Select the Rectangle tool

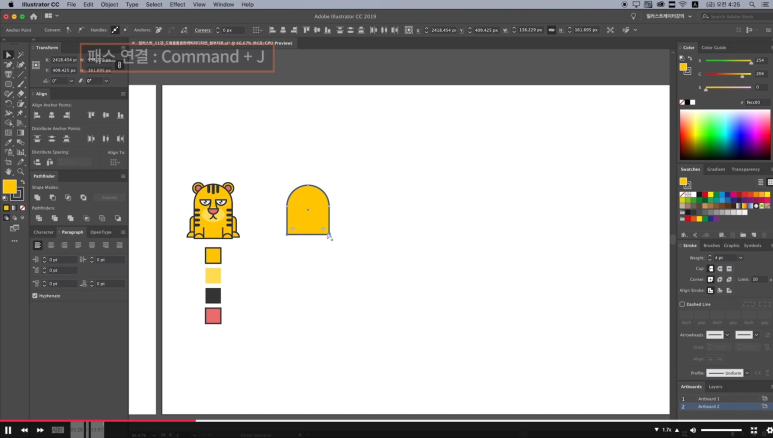click(8, 84)
